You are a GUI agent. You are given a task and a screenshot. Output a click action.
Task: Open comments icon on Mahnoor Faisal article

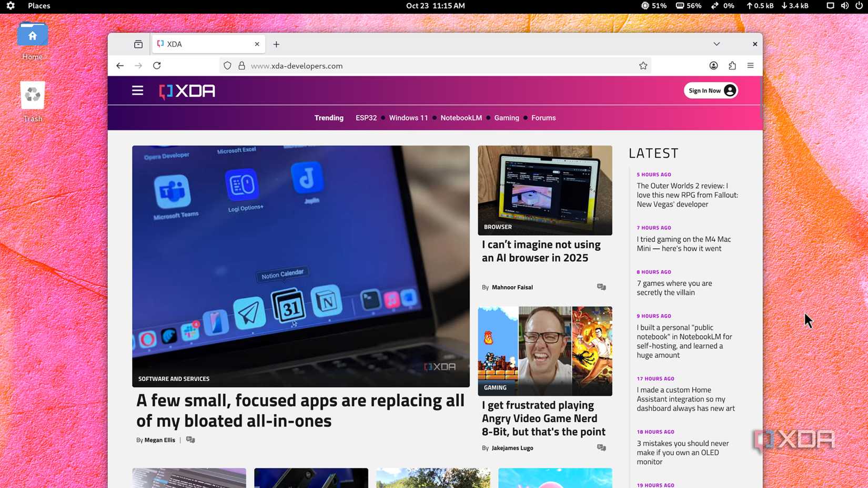click(x=601, y=287)
